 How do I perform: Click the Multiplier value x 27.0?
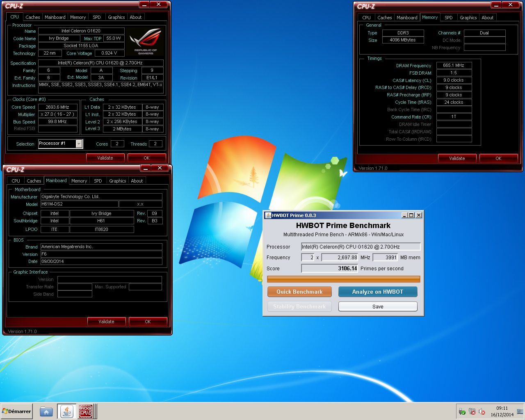[58, 114]
